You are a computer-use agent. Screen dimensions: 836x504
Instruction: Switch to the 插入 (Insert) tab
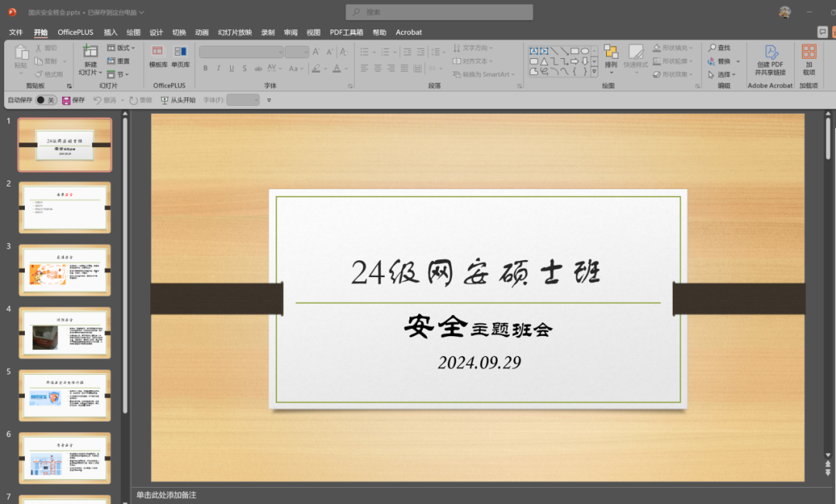[x=111, y=33]
